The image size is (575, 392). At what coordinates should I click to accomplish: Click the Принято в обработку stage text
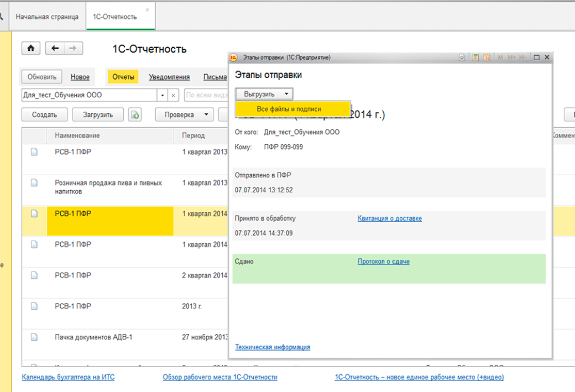pos(265,218)
